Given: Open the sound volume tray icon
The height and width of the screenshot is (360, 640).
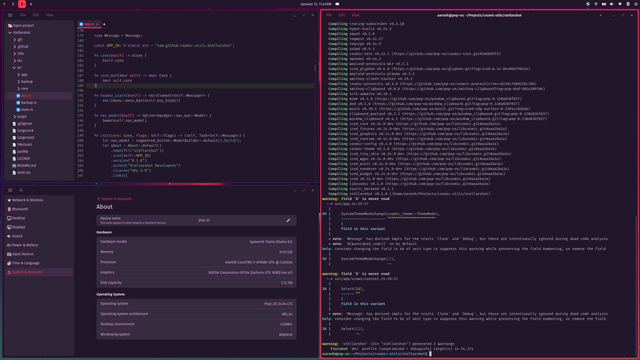Looking at the screenshot, I should (611, 4).
